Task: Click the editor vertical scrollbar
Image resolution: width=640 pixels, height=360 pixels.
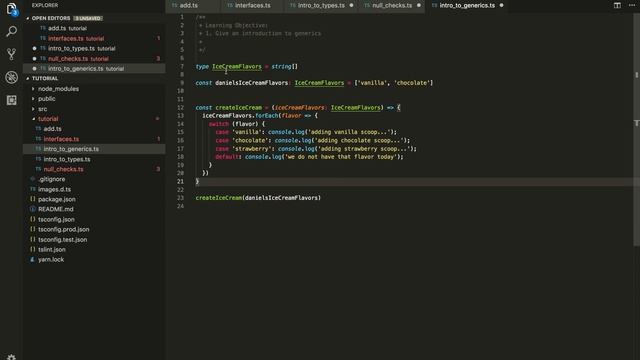Action: coord(637,129)
